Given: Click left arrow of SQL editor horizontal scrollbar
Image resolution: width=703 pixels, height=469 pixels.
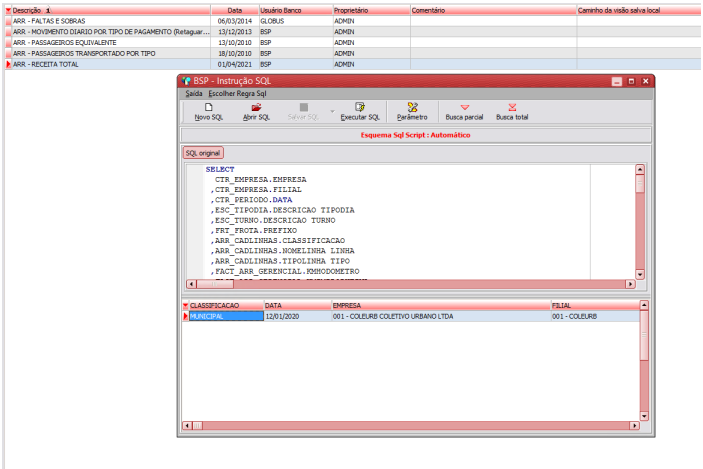Looking at the screenshot, I should pos(191,284).
